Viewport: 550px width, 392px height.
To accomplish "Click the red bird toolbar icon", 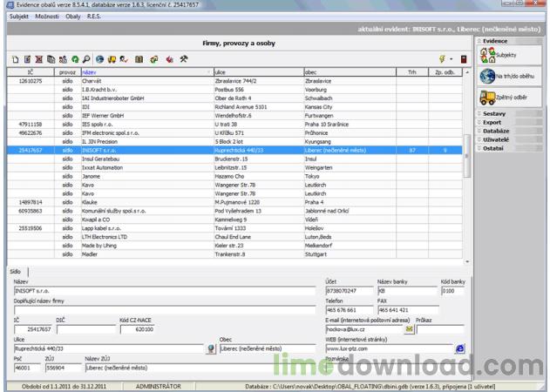I will coord(170,59).
